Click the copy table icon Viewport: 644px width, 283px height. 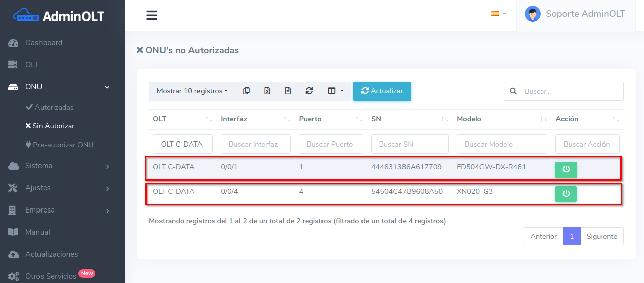coord(246,91)
